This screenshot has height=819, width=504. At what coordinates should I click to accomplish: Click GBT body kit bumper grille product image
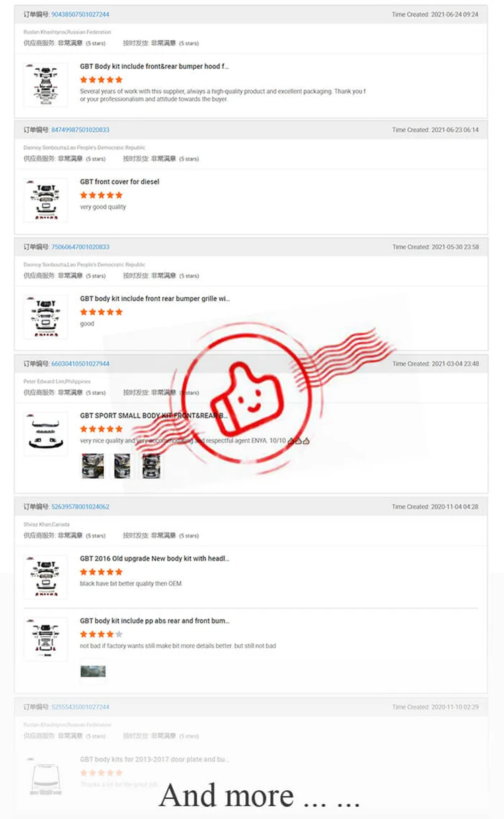click(x=46, y=317)
